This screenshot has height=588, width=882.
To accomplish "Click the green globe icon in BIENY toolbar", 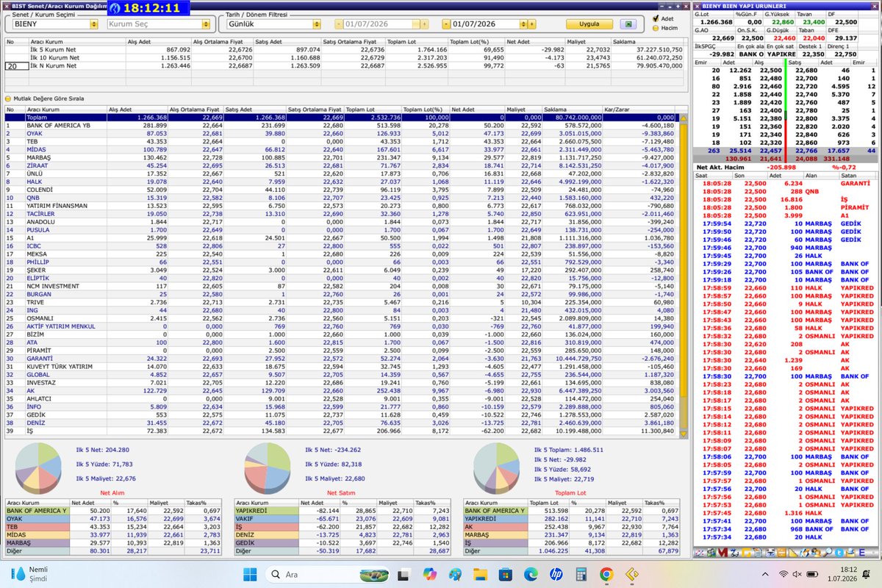I will (x=711, y=552).
